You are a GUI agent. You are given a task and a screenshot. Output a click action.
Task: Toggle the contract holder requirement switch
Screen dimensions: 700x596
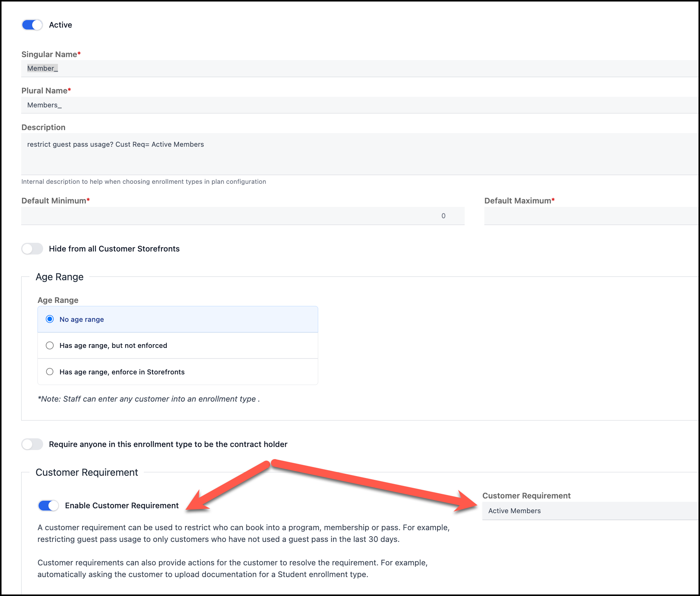(x=32, y=444)
